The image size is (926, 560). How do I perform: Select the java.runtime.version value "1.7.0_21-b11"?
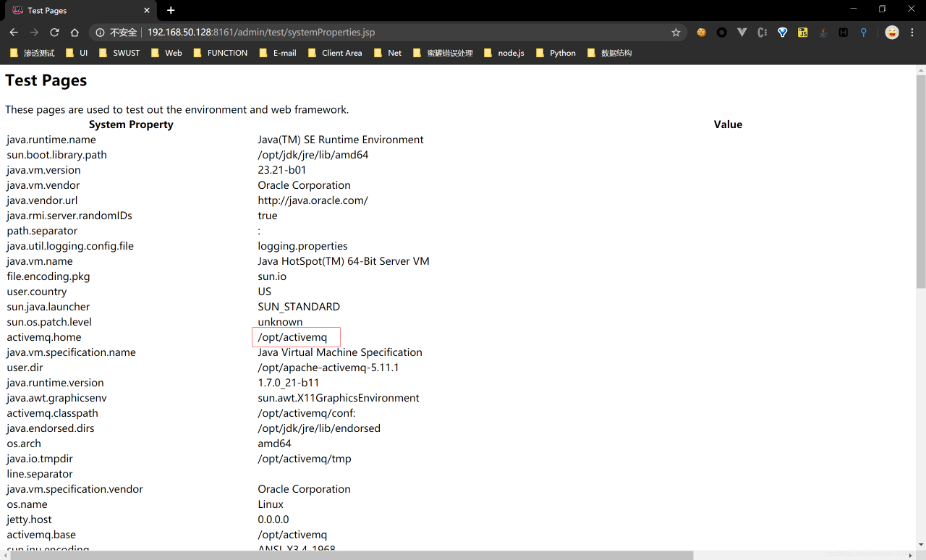click(x=289, y=383)
